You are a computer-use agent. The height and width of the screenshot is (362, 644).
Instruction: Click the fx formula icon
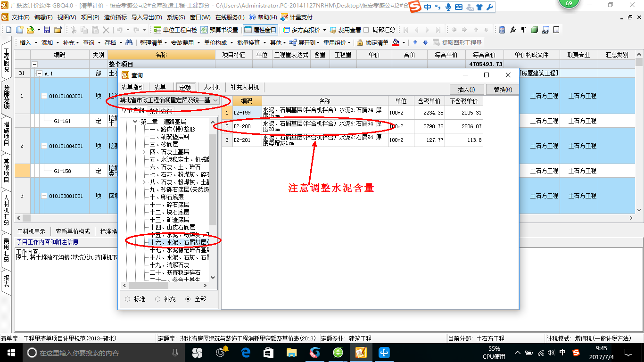click(513, 30)
